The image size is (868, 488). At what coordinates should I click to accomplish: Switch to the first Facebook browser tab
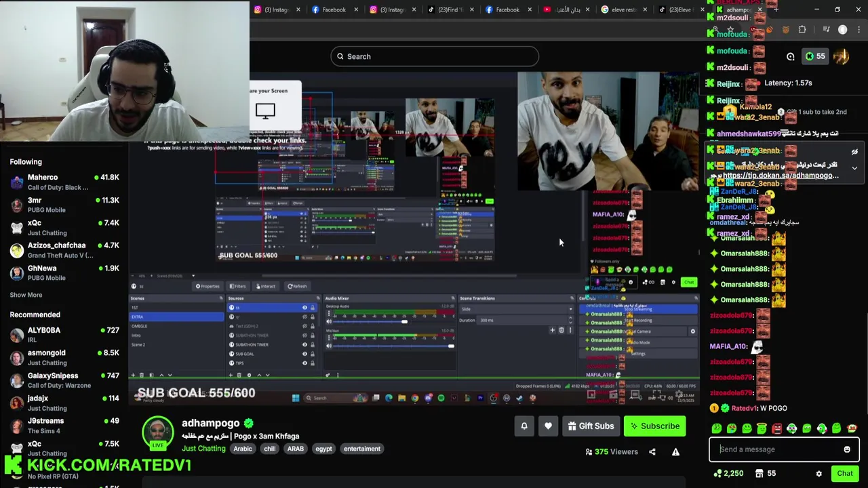[334, 9]
